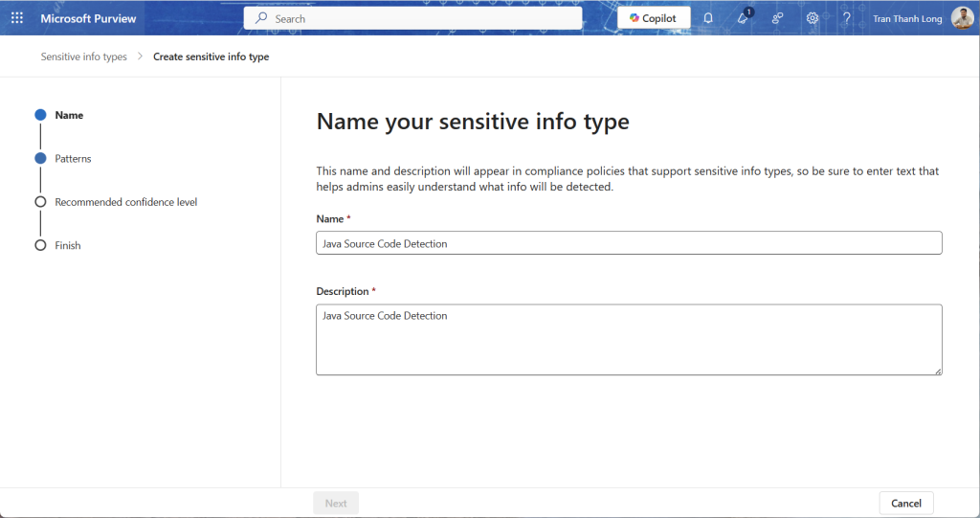Select the Name wizard step

coord(69,115)
